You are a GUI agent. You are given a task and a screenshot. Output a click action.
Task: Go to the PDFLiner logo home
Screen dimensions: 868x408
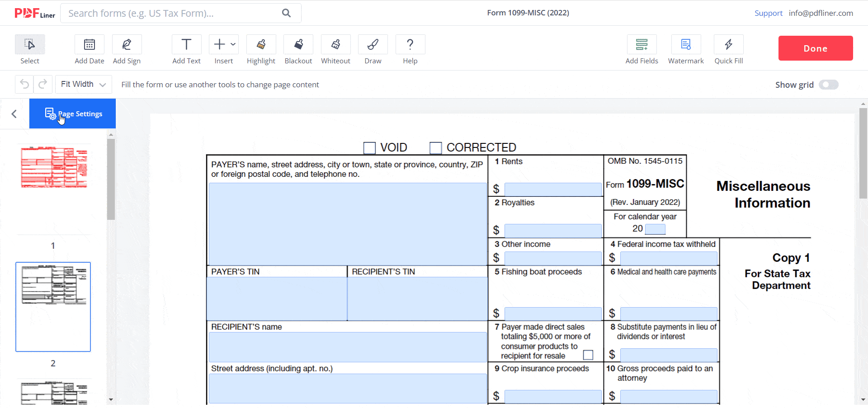pyautogui.click(x=35, y=13)
